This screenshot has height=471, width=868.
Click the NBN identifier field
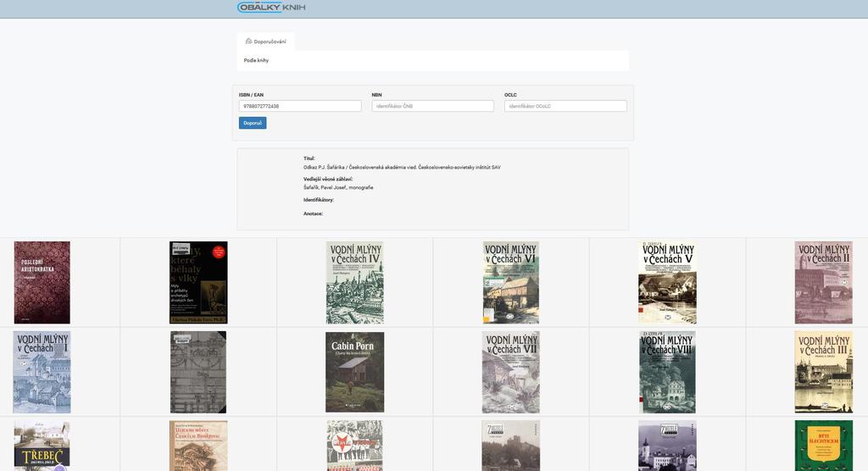coord(433,106)
